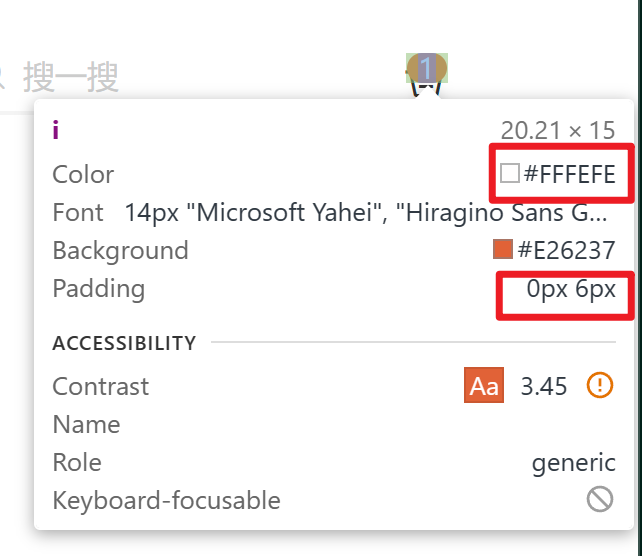This screenshot has width=642, height=556.
Task: Click the orange Background swatch
Action: [503, 249]
